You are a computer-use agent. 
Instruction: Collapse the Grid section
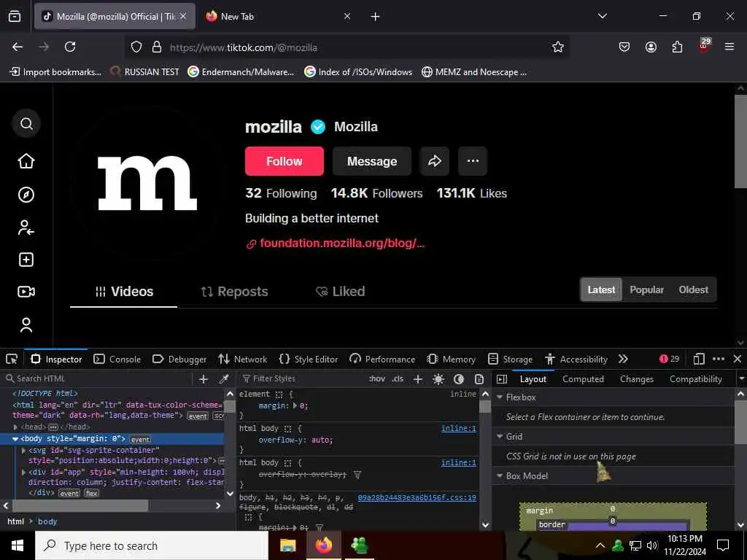click(500, 437)
